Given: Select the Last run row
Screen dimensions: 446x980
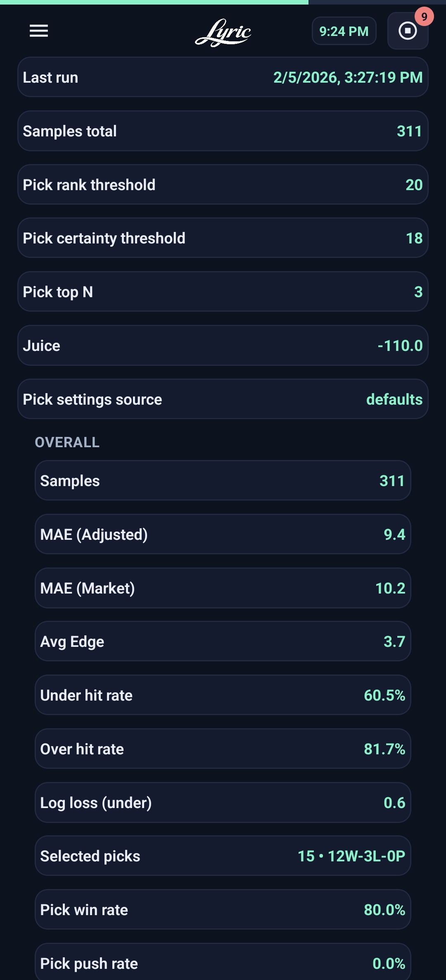Looking at the screenshot, I should click(223, 77).
